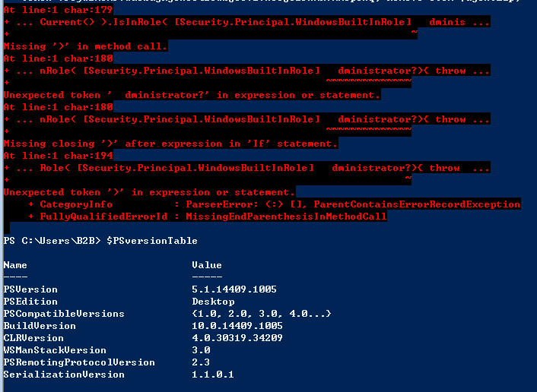
Task: Click the PS C:\Users\B2B> prompt
Action: pos(52,241)
